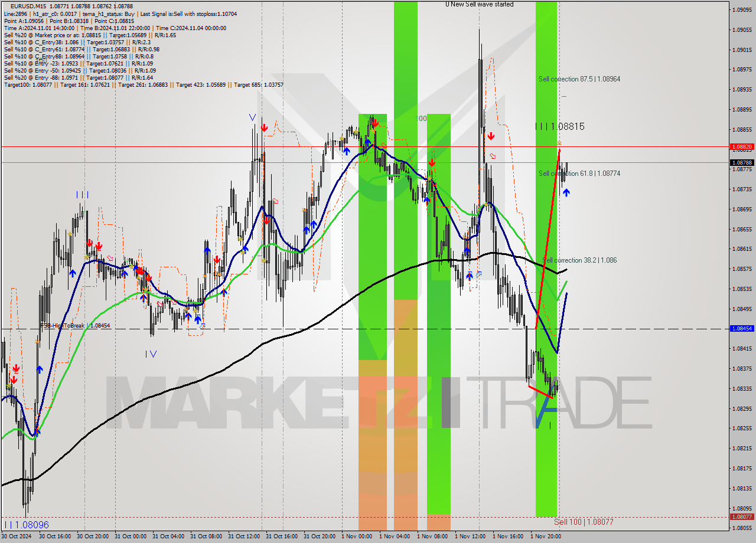This screenshot has height=543, width=756.
Task: Click the '30 Oct 2024' time axis label
Action: tap(17, 537)
